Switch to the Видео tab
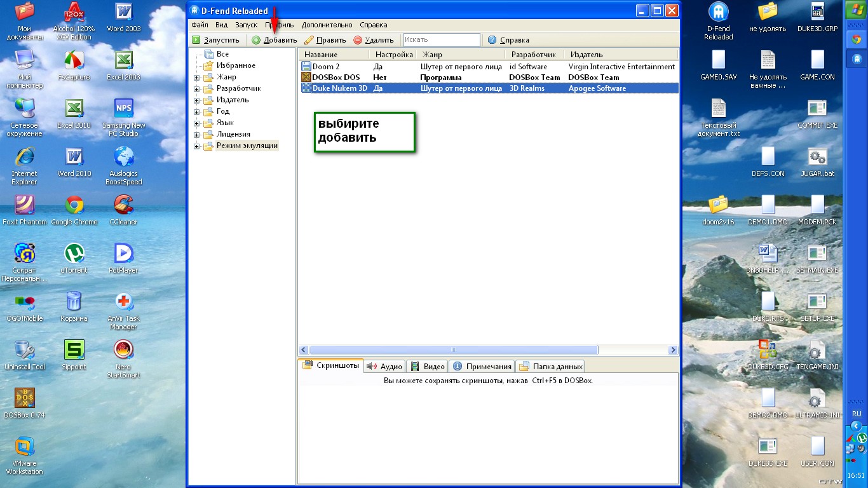The image size is (868, 488). click(427, 366)
